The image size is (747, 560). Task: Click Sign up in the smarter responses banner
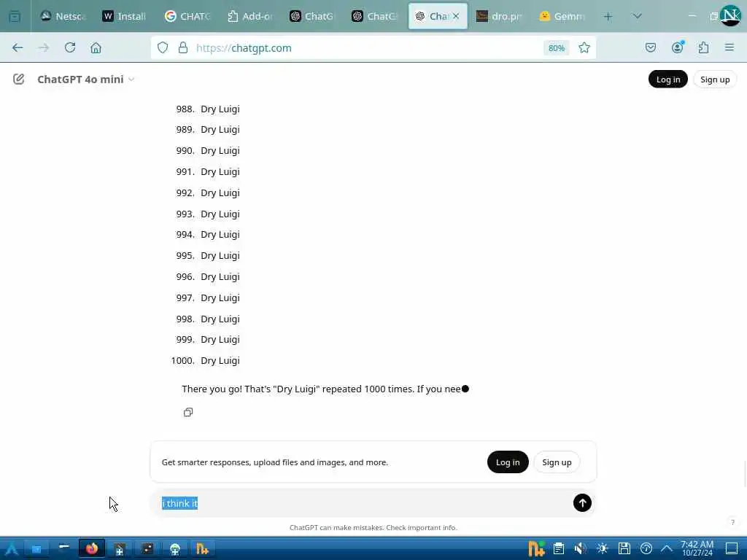tap(557, 462)
